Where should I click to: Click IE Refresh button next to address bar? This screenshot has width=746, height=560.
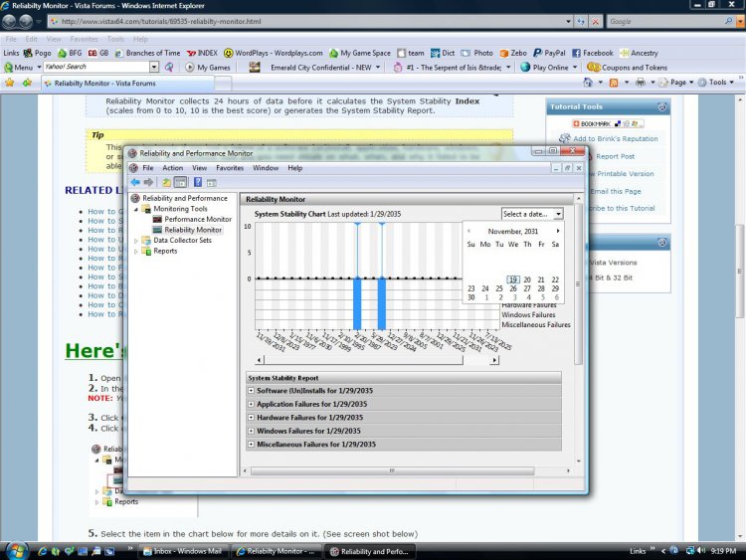(x=581, y=22)
